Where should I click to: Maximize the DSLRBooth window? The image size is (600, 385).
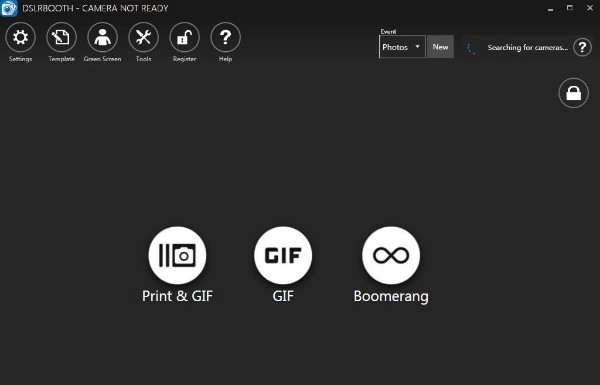[x=570, y=8]
